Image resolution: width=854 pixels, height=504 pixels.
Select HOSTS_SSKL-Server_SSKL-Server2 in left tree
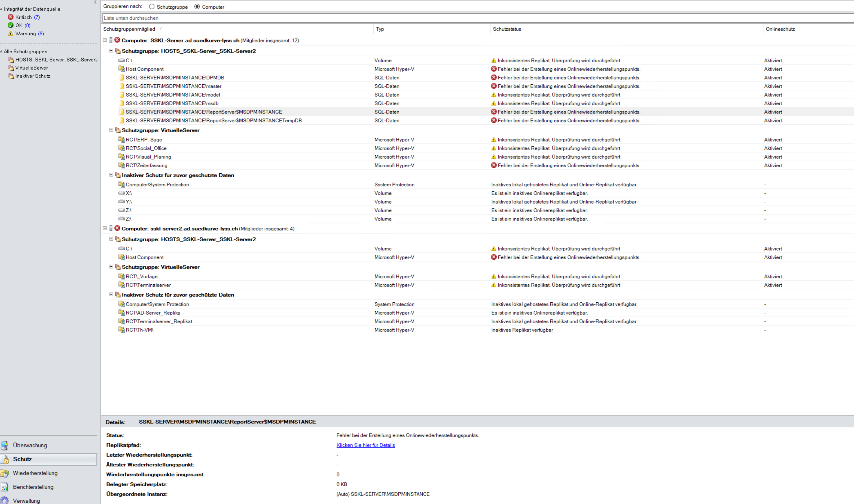point(56,59)
